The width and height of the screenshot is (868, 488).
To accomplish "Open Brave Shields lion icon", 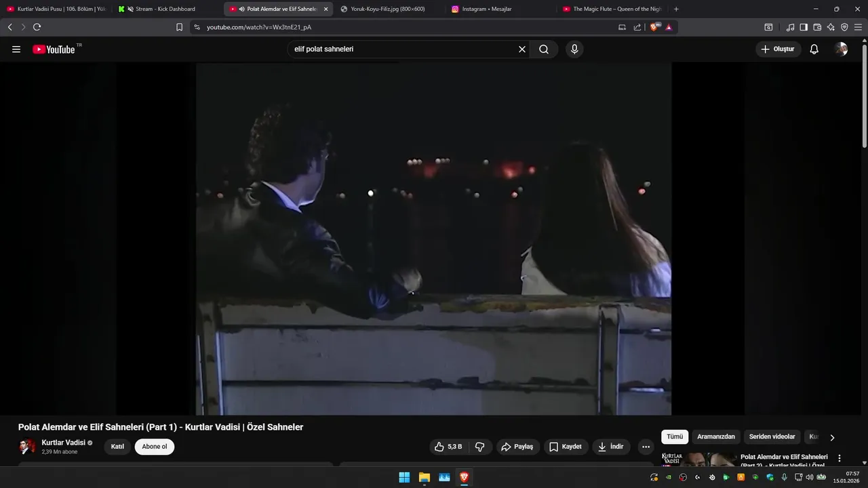I will point(654,27).
